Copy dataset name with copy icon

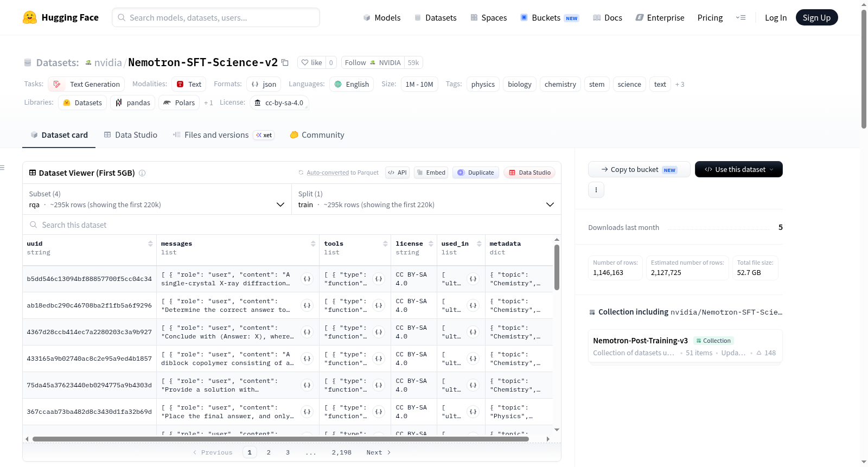pyautogui.click(x=285, y=62)
